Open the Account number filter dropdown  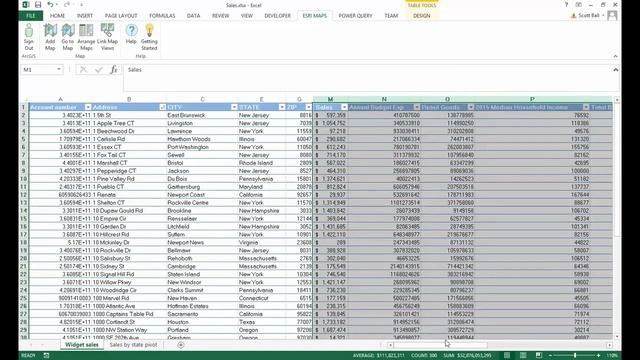[88, 107]
